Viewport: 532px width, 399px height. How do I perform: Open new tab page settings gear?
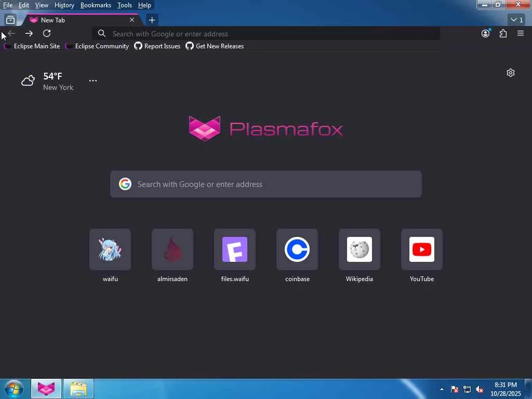pyautogui.click(x=511, y=73)
